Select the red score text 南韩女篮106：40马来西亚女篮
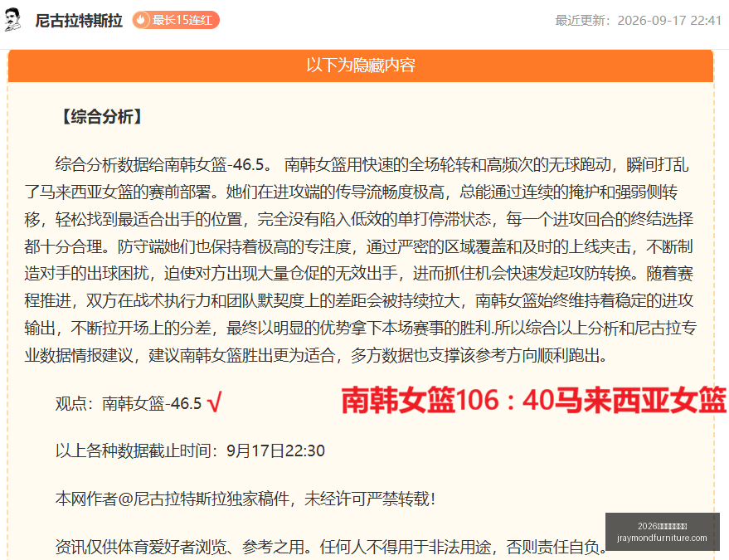Viewport: 729px width, 560px height. click(x=534, y=400)
